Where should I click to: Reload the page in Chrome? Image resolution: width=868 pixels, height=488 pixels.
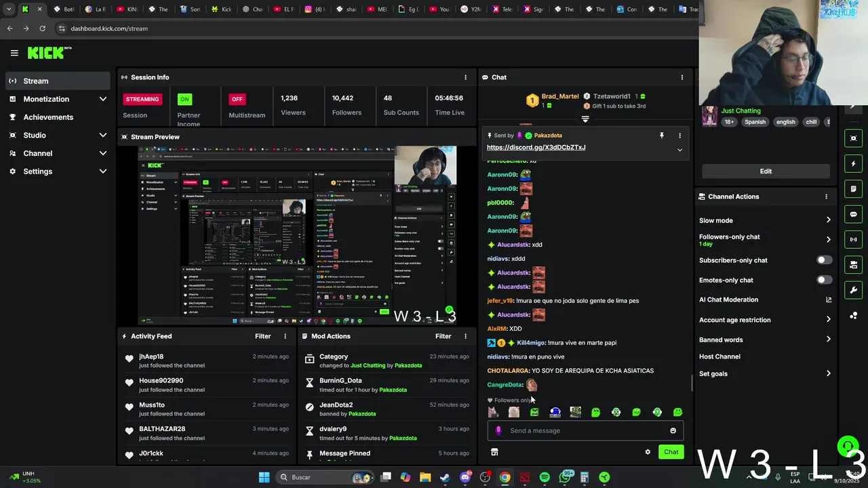[x=42, y=28]
